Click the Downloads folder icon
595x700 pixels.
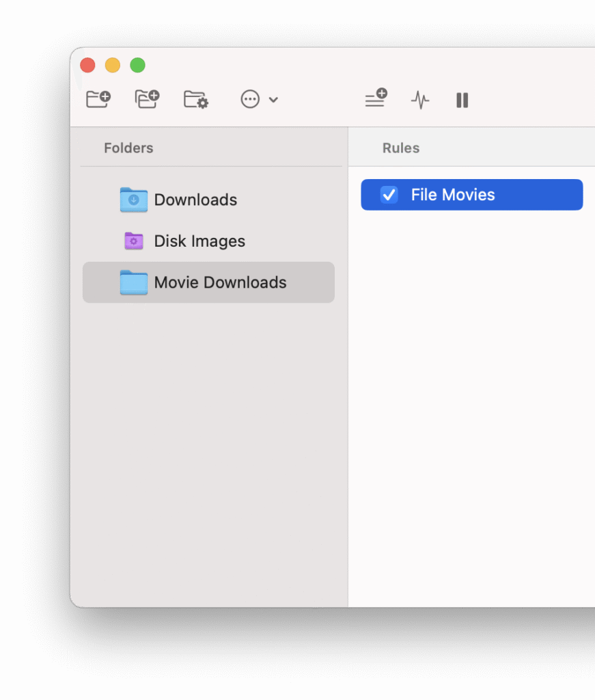(134, 200)
